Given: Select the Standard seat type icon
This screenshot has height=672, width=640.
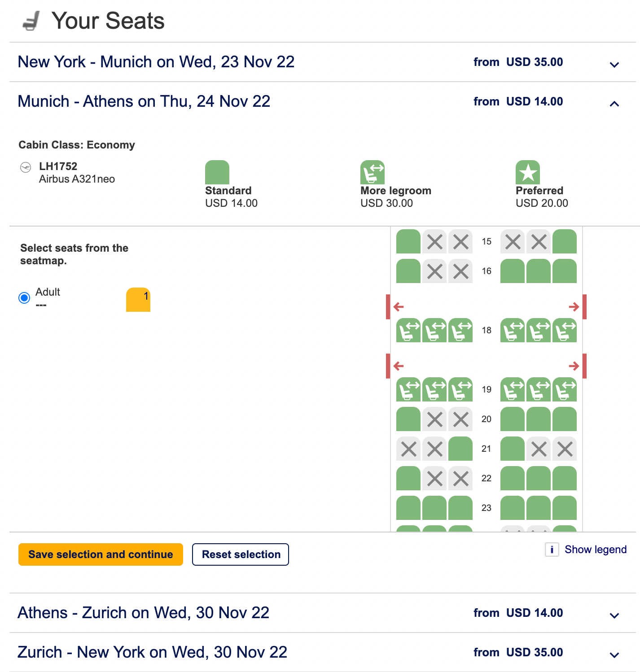Looking at the screenshot, I should (217, 172).
